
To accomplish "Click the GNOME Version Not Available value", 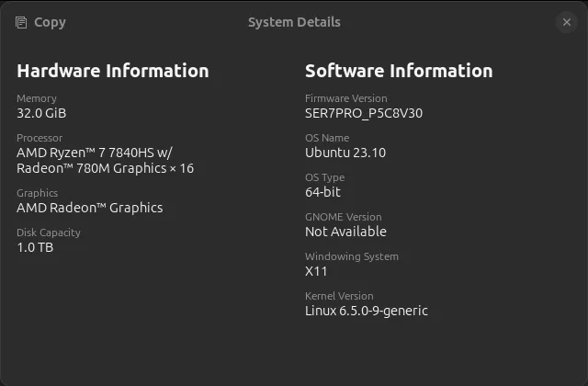I will [x=345, y=232].
